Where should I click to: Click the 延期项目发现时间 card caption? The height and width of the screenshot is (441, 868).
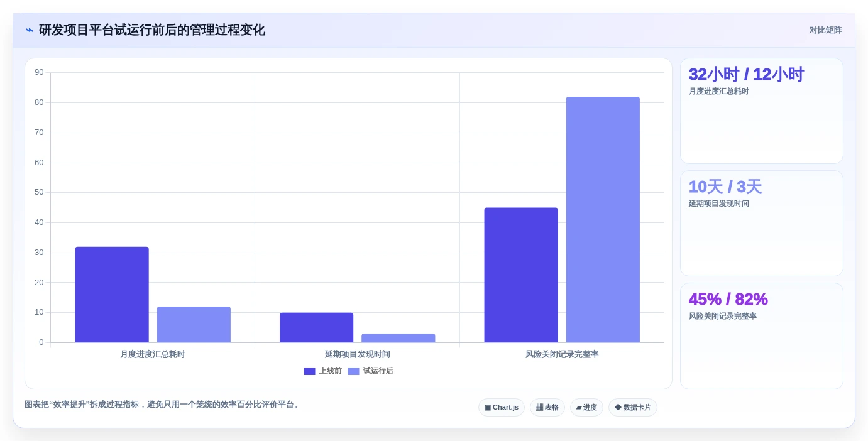(x=718, y=204)
